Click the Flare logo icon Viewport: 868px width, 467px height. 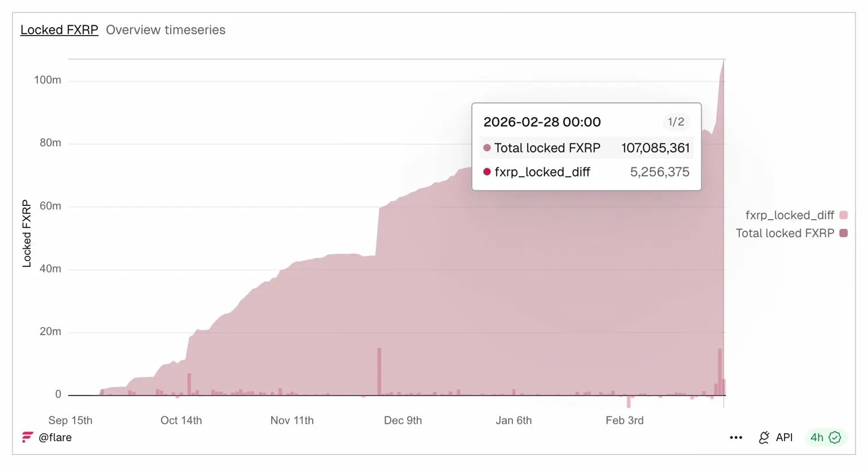(x=28, y=438)
